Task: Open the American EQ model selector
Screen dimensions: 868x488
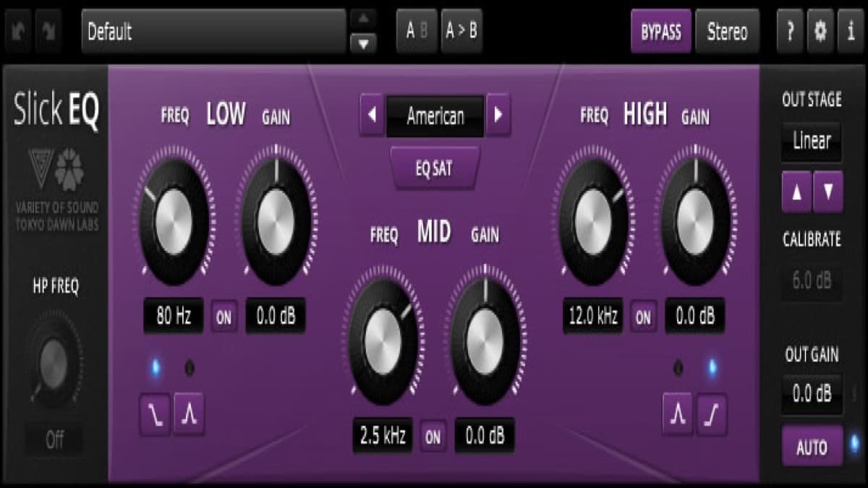Action: (435, 116)
